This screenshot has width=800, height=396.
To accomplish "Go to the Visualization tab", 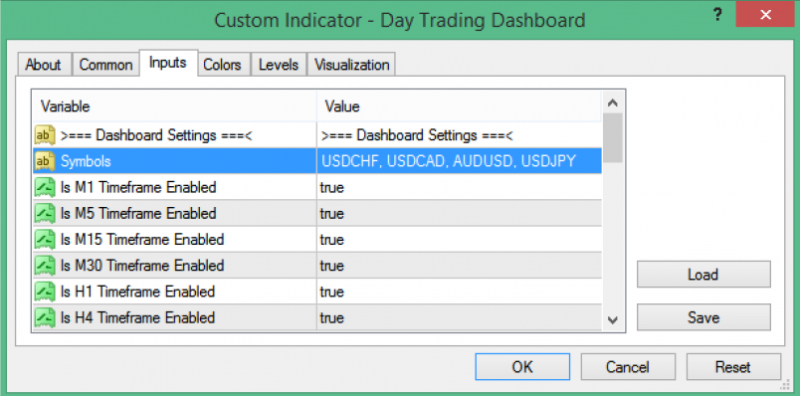I will coord(352,65).
